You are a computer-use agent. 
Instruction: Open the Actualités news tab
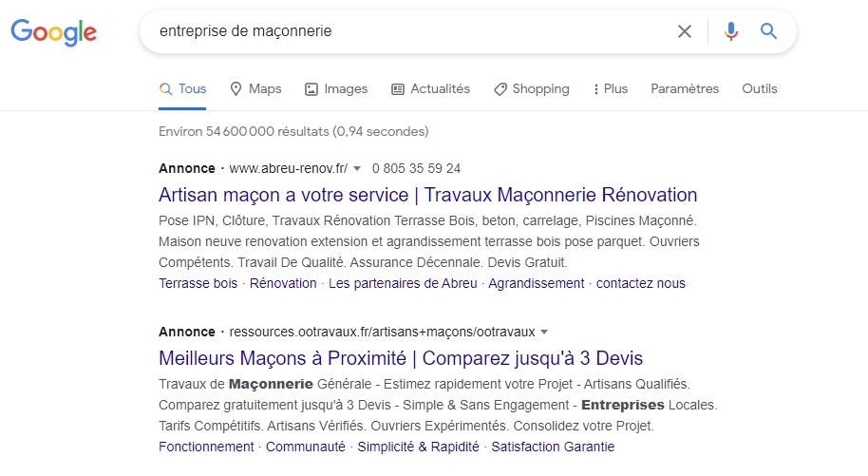(x=430, y=88)
